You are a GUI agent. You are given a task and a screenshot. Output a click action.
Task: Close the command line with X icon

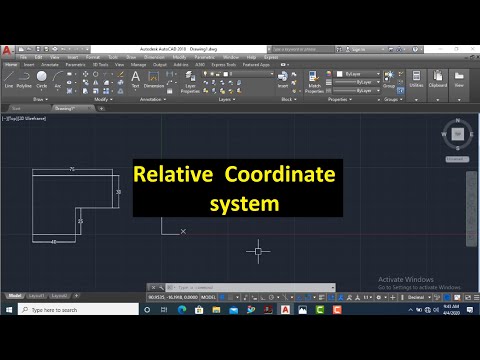point(153,287)
